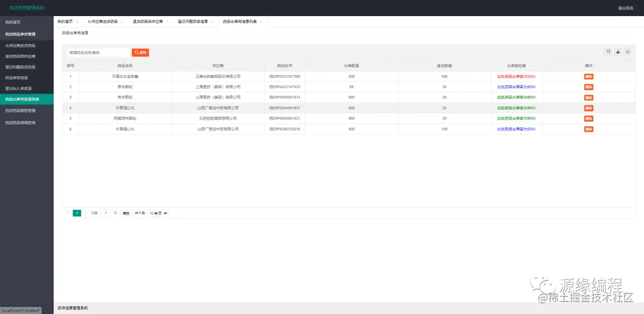
Task: Open the 10 条/页 page size dropdown
Action: tap(158, 213)
